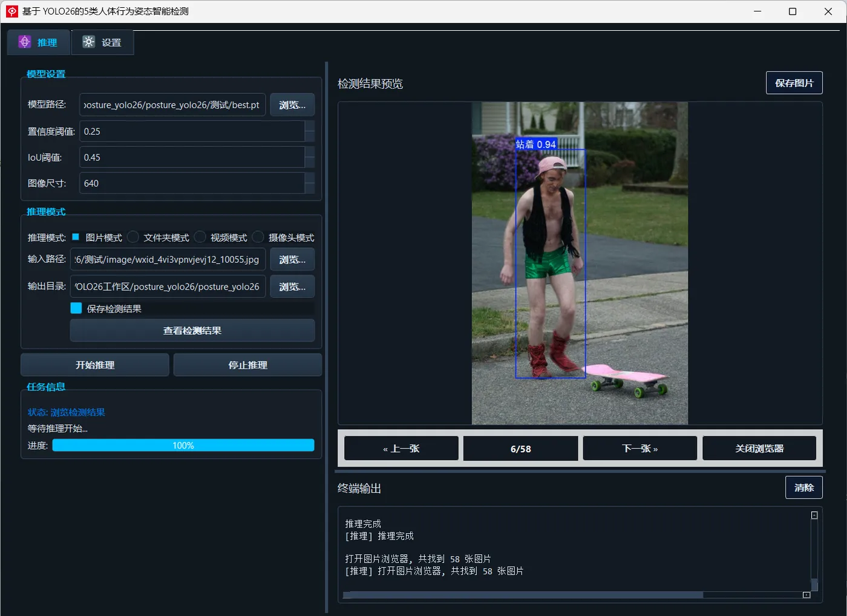Click the 图像尺寸 field showing 640
Viewport: 847px width, 616px height.
click(192, 183)
